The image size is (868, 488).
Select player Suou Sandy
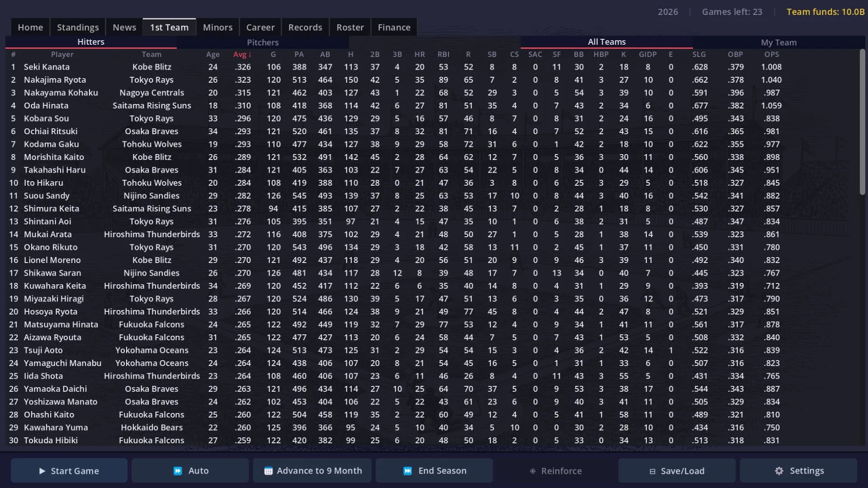tap(47, 196)
